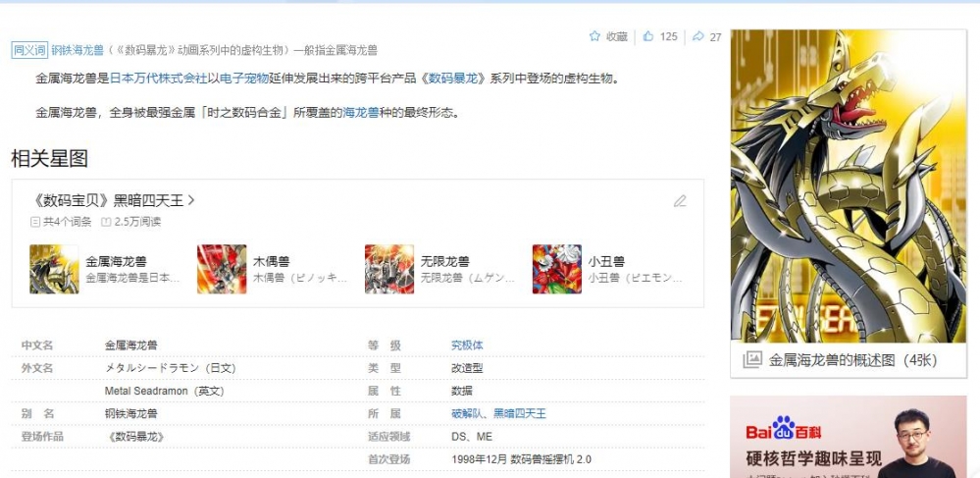
Task: Select the 无限龙兽 card thumbnail
Action: pyautogui.click(x=389, y=269)
